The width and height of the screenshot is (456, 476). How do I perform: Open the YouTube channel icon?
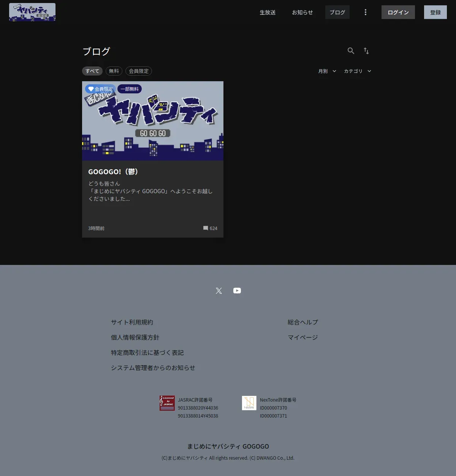click(237, 291)
